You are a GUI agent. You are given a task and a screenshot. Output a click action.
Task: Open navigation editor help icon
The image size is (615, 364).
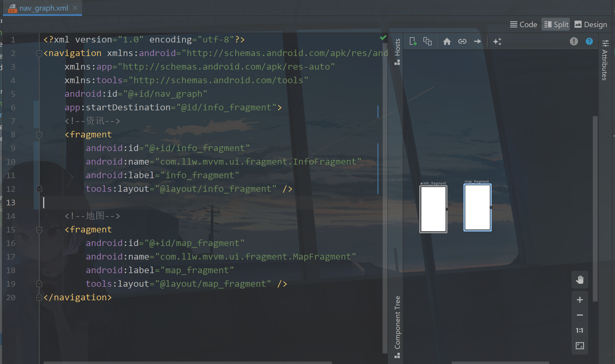589,41
